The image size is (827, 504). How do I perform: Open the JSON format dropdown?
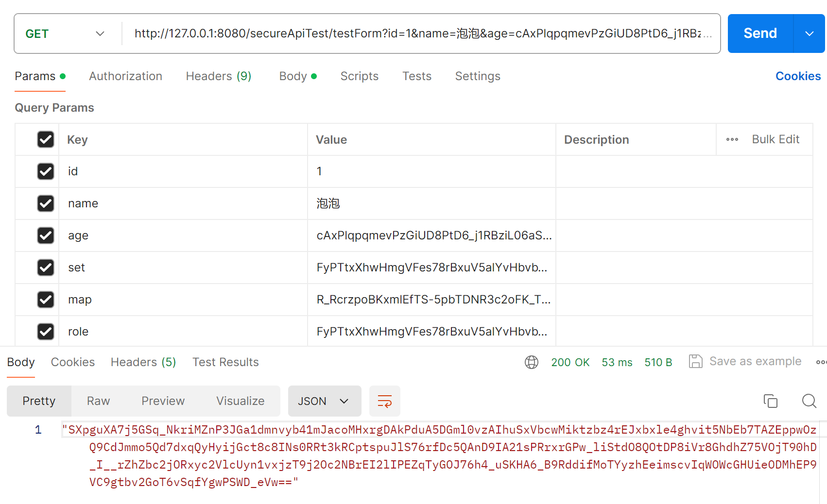[324, 401]
